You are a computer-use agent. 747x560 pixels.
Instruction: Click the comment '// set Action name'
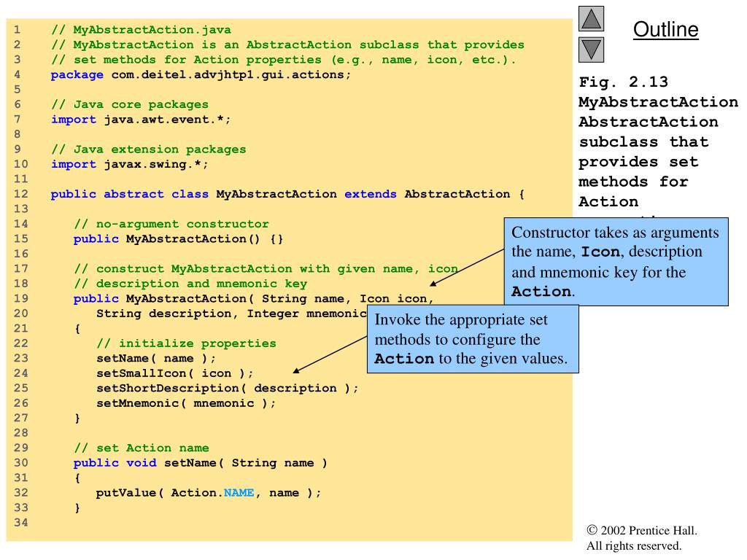tap(141, 448)
